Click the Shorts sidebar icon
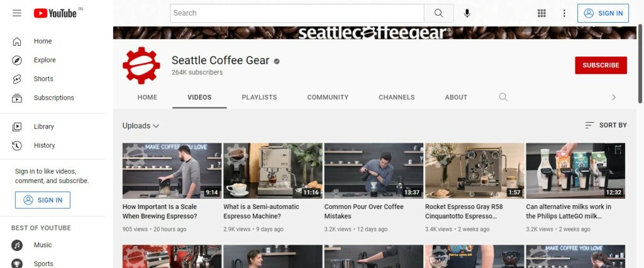The width and height of the screenshot is (644, 268). click(x=17, y=79)
